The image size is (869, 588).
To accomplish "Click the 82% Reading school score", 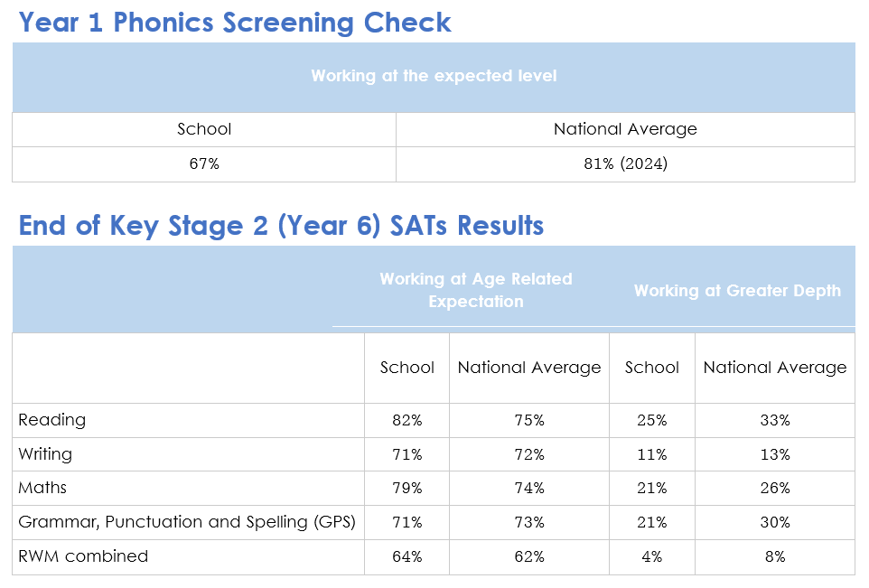I will coord(406,420).
